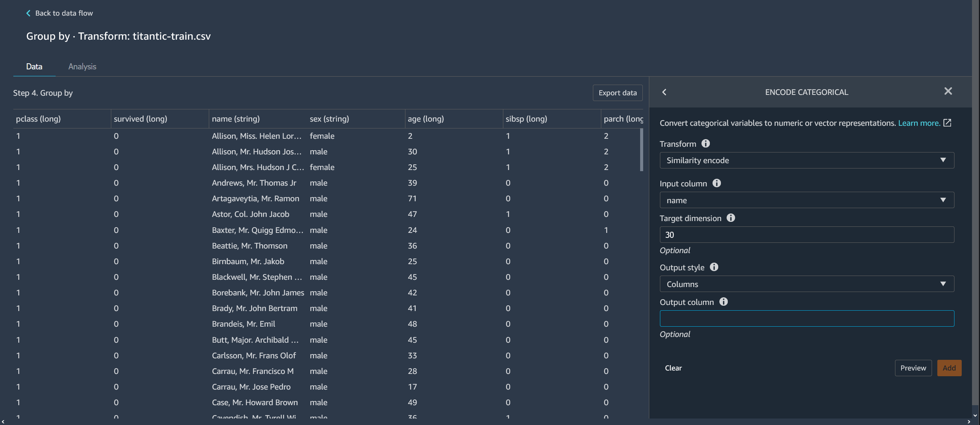Click the Export data button
The height and width of the screenshot is (425, 980).
[x=617, y=93]
